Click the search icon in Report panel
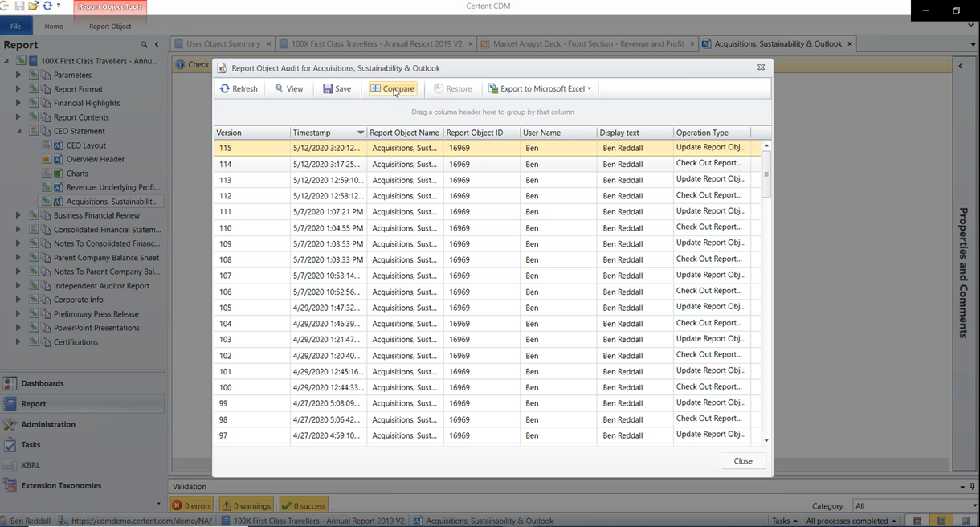This screenshot has width=980, height=527. (x=144, y=45)
